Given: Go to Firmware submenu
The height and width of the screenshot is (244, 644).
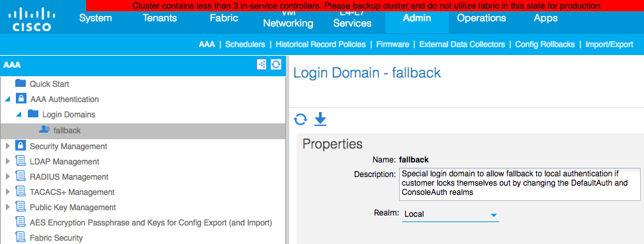Looking at the screenshot, I should [x=392, y=44].
